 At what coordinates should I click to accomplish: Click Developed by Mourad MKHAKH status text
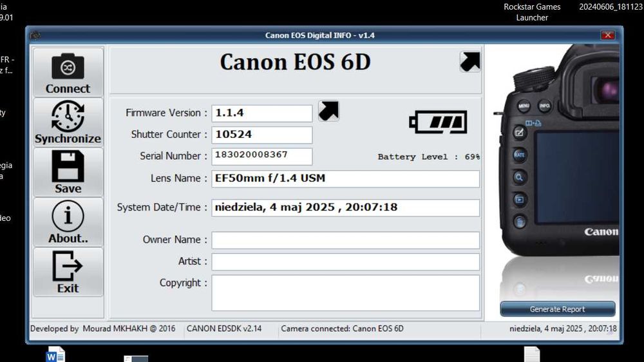tap(102, 329)
